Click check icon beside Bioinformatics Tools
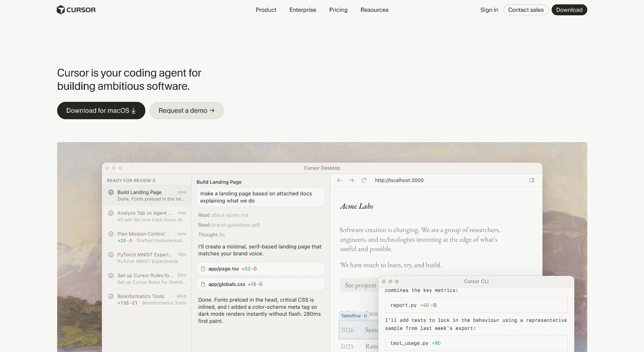 point(111,296)
